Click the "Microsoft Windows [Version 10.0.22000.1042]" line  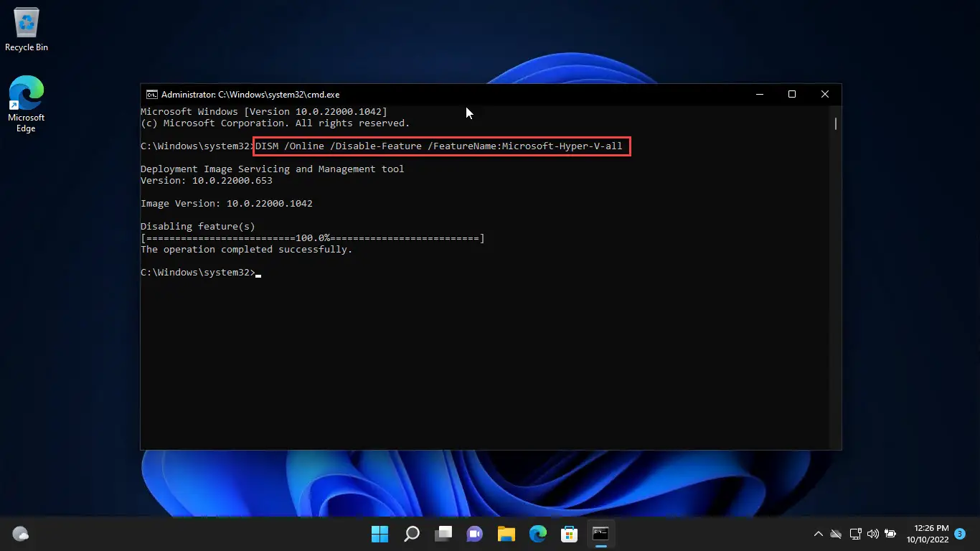264,112
